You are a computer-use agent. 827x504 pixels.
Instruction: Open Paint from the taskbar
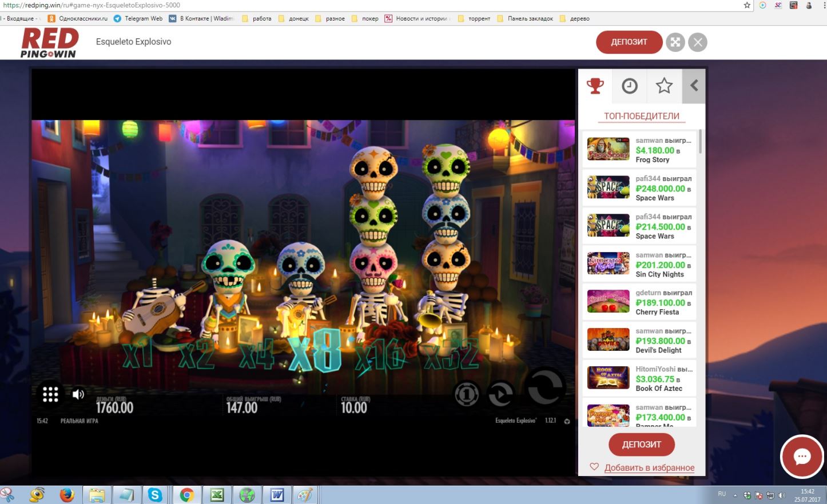306,495
